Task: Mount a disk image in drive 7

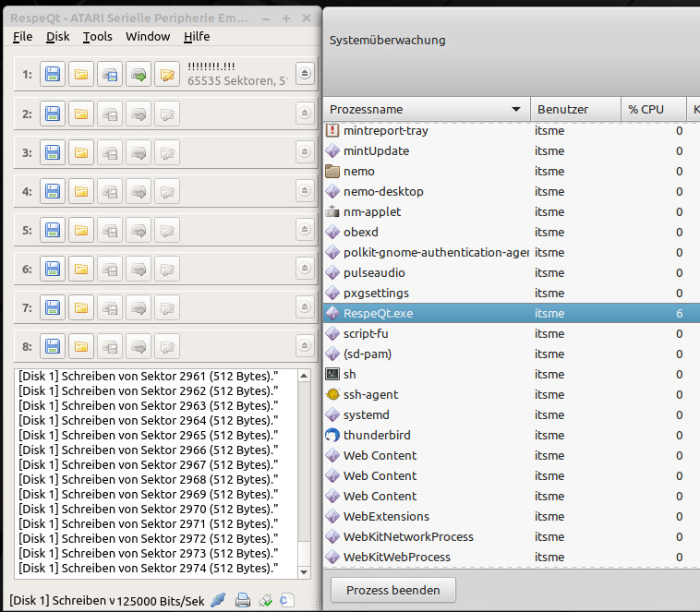Action: 53,308
